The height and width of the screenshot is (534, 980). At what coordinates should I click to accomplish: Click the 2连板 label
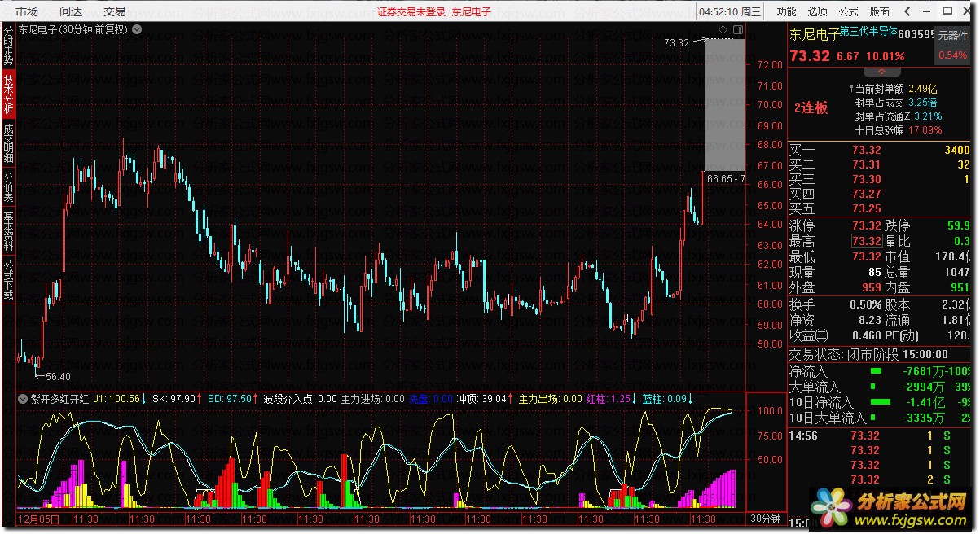click(811, 107)
